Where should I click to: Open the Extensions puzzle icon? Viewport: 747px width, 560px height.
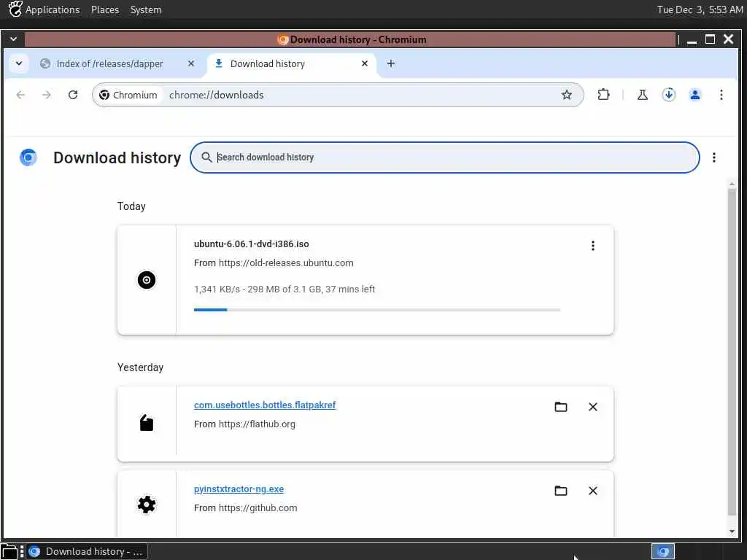click(x=603, y=95)
